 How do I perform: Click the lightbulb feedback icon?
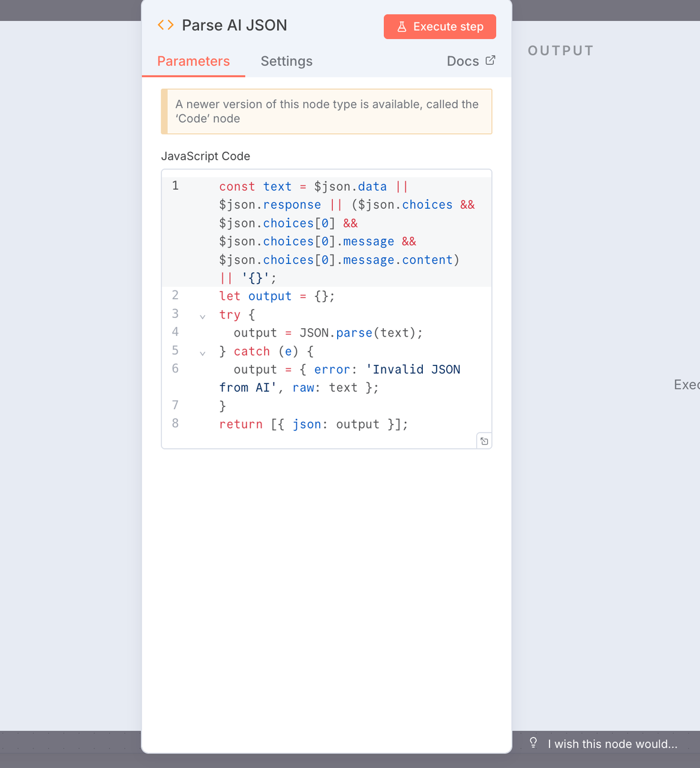coord(533,743)
